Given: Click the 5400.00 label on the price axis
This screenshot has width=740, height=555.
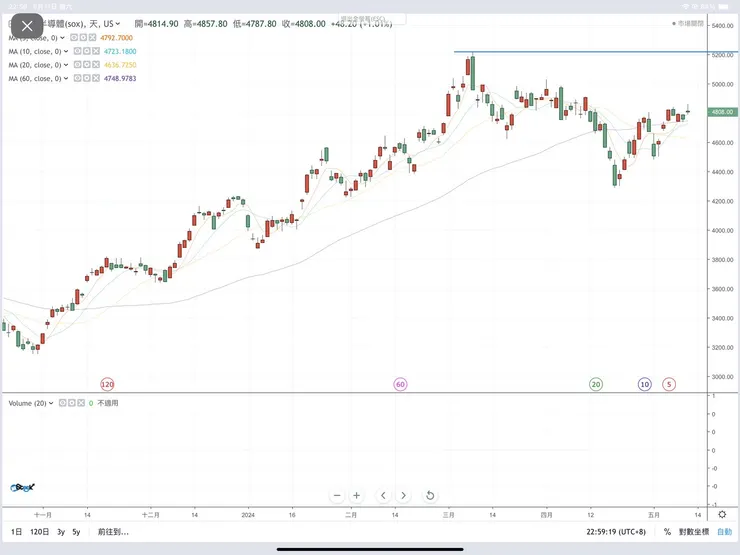Looking at the screenshot, I should [722, 25].
